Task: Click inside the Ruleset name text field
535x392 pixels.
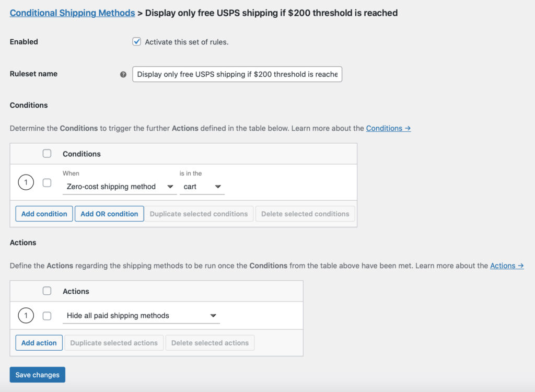Action: pyautogui.click(x=237, y=74)
